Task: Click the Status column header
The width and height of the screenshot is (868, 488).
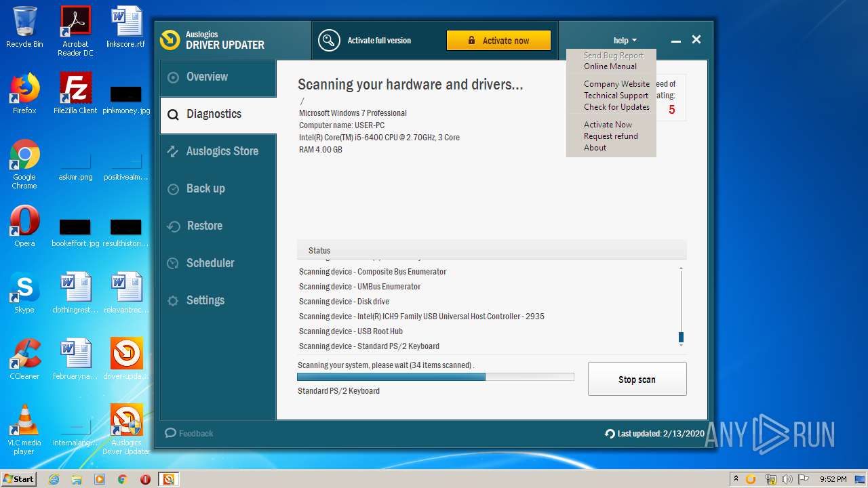Action: [492, 251]
